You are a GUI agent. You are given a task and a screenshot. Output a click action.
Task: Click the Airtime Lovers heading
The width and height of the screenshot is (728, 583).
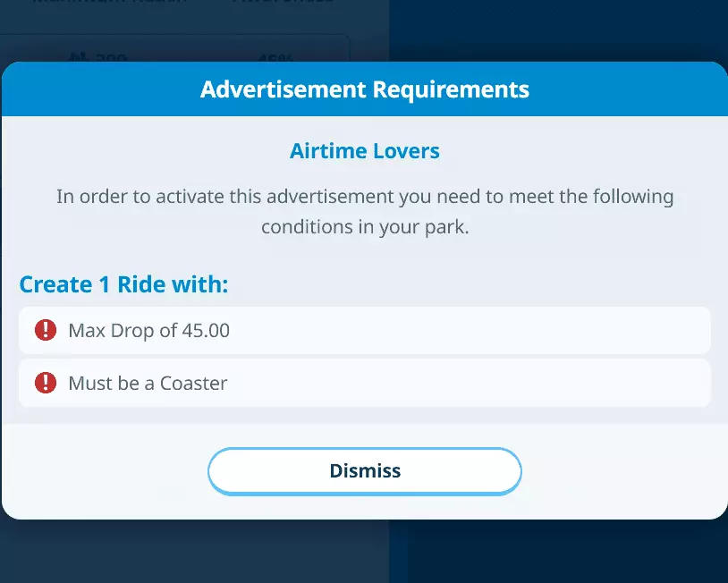coord(364,151)
